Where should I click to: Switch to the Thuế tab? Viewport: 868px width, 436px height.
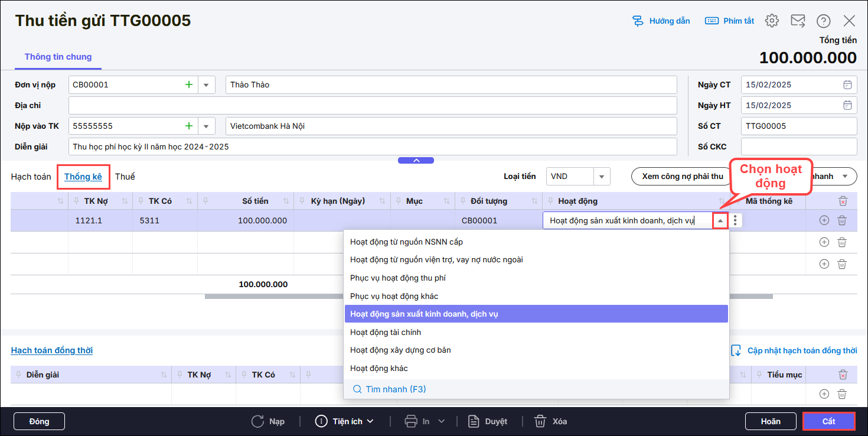pos(125,177)
